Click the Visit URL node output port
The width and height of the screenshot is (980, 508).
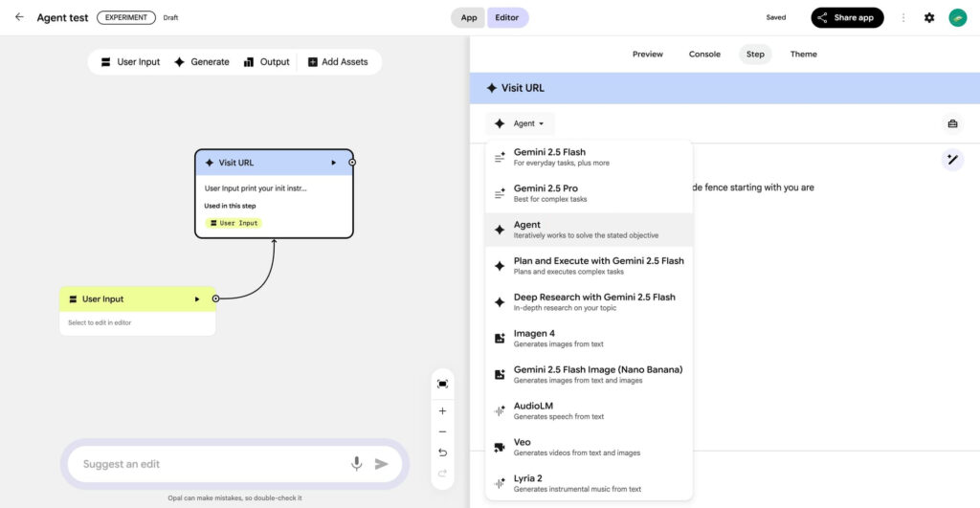pyautogui.click(x=352, y=163)
